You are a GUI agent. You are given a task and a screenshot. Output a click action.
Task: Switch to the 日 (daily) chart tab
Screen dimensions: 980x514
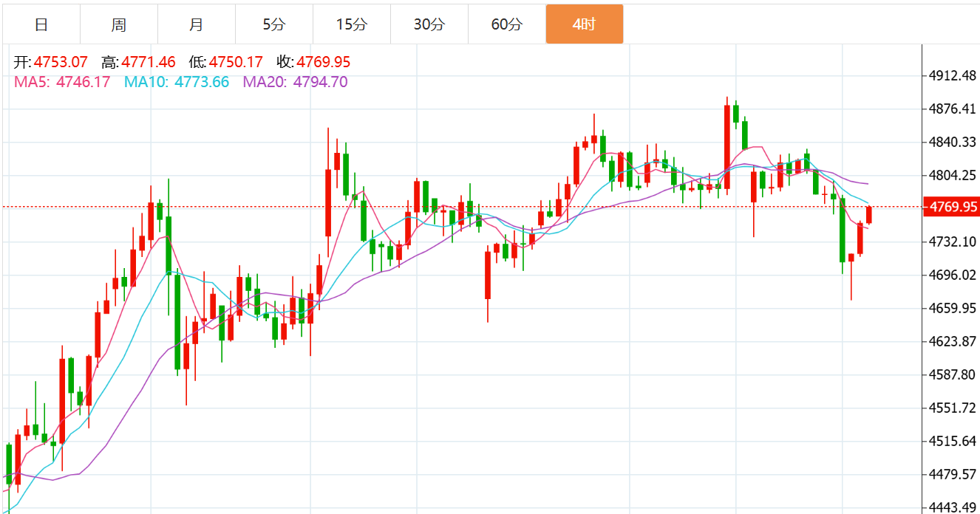41,24
